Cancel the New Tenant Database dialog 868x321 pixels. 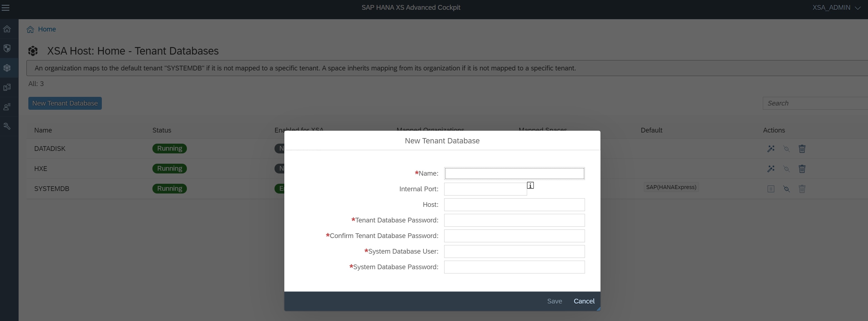pos(584,301)
